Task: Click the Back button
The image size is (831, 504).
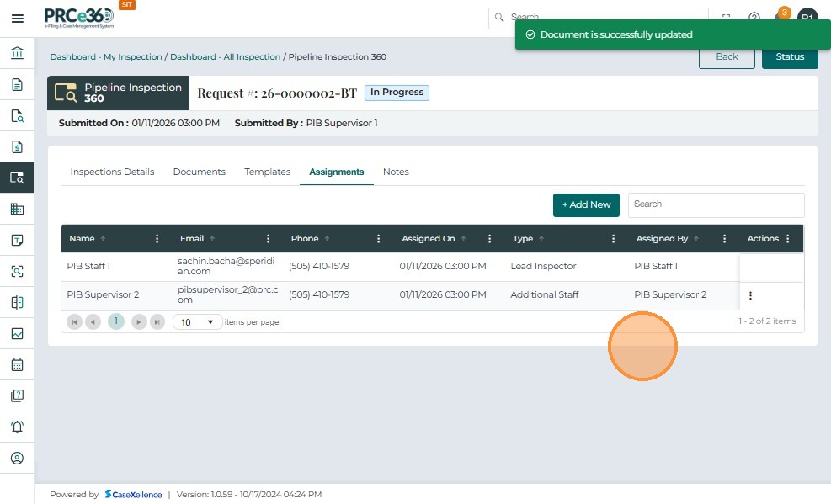Action: tap(727, 56)
